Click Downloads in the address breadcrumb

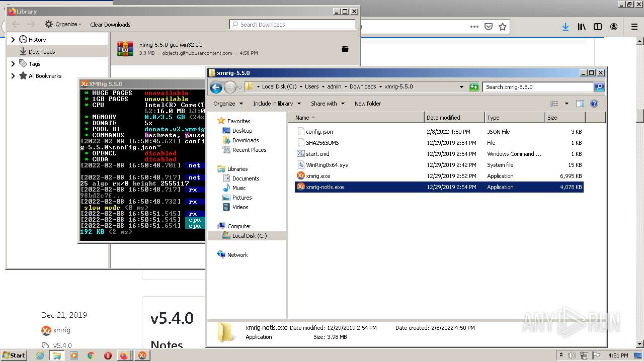[x=363, y=86]
